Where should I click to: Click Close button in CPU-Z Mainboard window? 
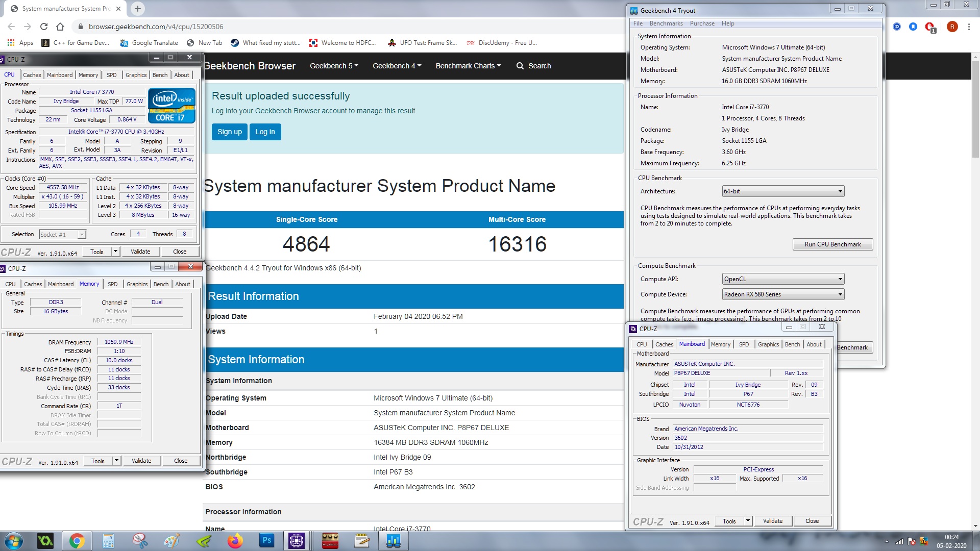[812, 521]
